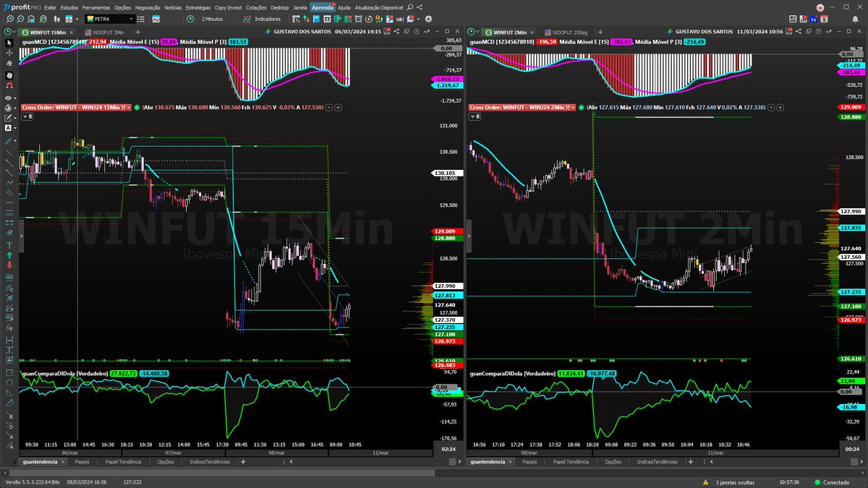This screenshot has width=868, height=488.
Task: Open the Negociação menu
Action: tap(148, 7)
